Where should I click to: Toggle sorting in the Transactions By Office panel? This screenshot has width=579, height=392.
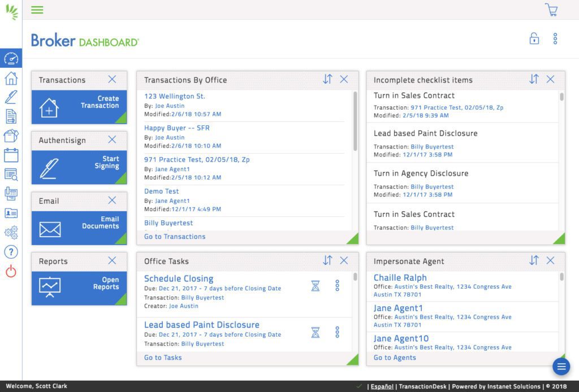tap(327, 80)
